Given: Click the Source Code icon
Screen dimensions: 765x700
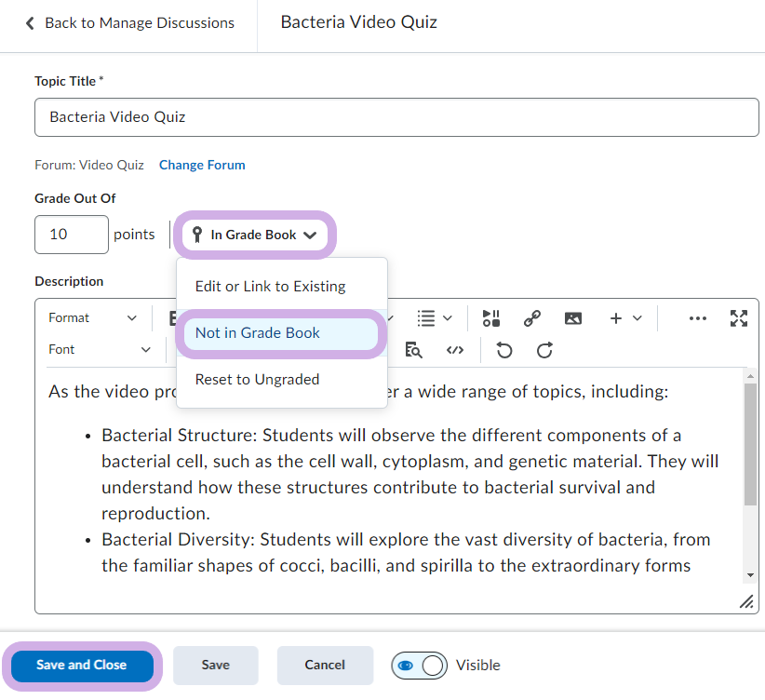Looking at the screenshot, I should (454, 350).
